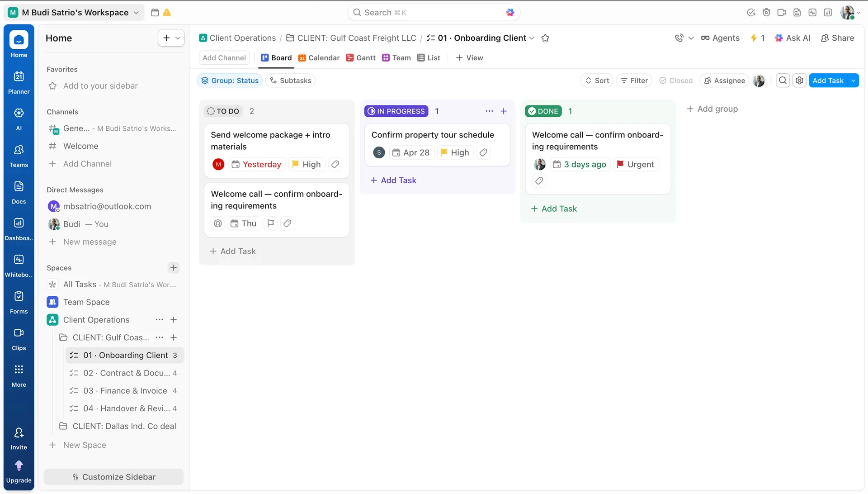This screenshot has height=494, width=868.
Task: Record a clip with the video camera icon
Action: coord(782,12)
